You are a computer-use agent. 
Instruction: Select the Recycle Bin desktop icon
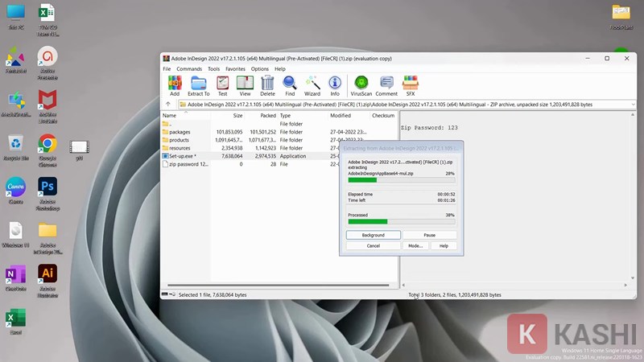[x=16, y=148]
